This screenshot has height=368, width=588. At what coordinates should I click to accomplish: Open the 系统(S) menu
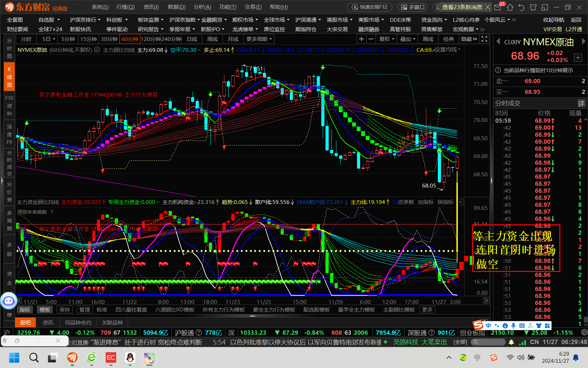pyautogui.click(x=100, y=7)
